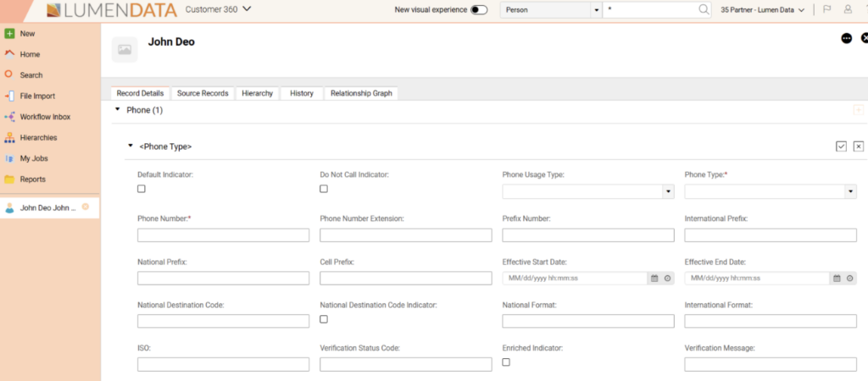
Task: Check National Destination Code Indicator checkbox
Action: click(x=324, y=319)
